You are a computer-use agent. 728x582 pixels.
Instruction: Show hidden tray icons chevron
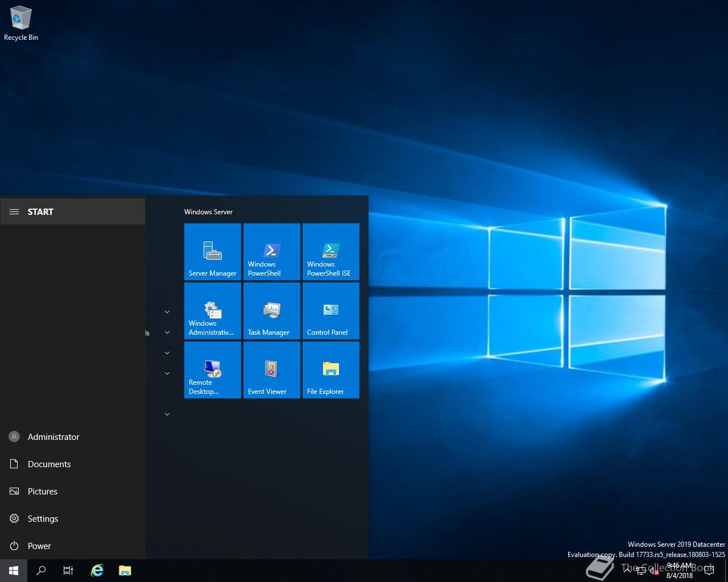627,571
